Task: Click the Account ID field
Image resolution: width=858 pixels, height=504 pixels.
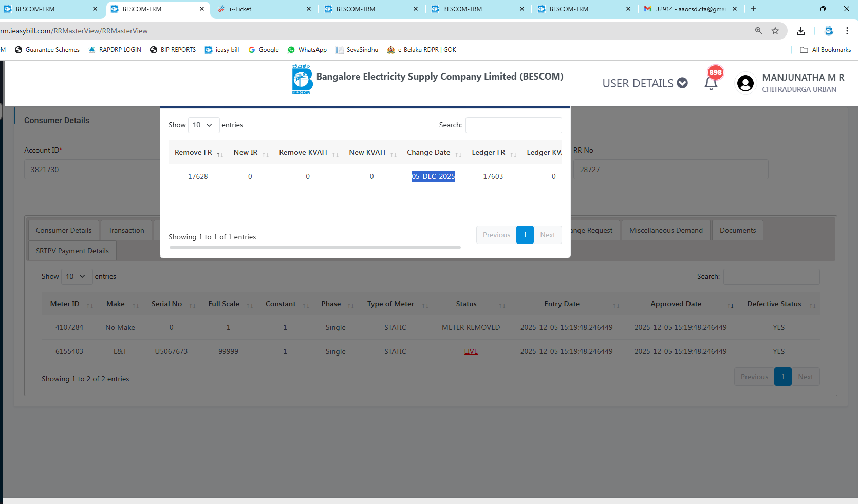Action: point(92,170)
